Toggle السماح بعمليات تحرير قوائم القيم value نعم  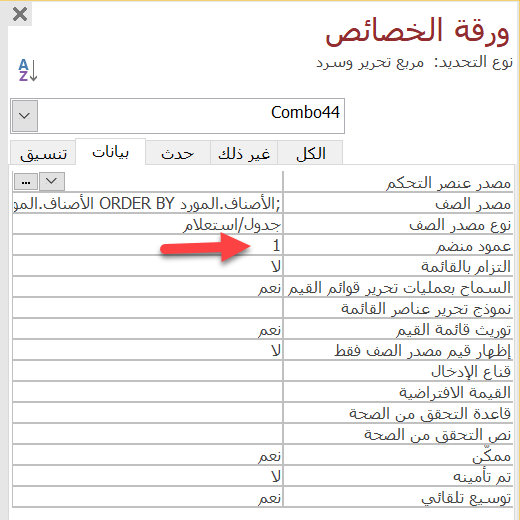[x=147, y=288]
